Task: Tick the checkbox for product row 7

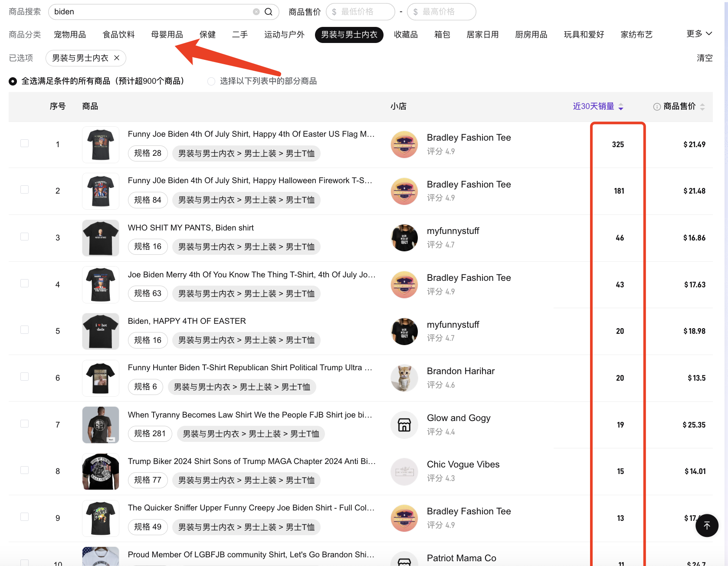Action: pyautogui.click(x=25, y=424)
